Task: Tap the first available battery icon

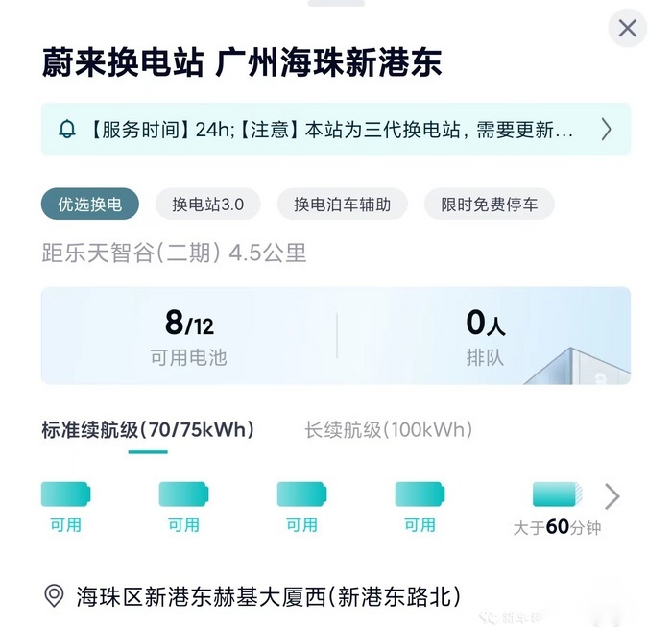Action: (65, 494)
